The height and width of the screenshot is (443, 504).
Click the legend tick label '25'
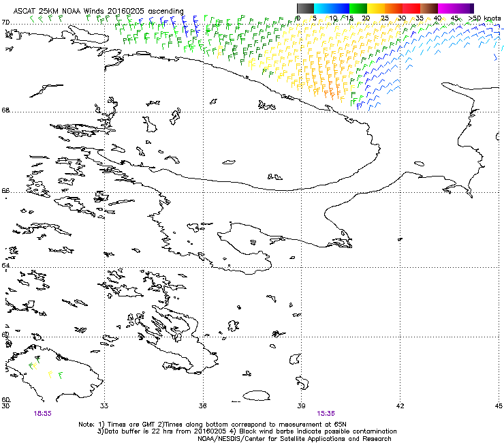click(x=384, y=18)
